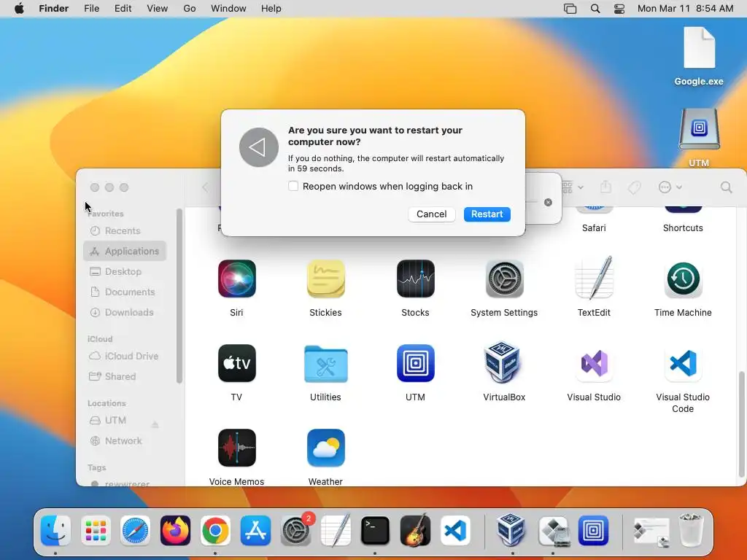This screenshot has height=560, width=747.
Task: Select Applications in the Finder sidebar
Action: (125, 251)
